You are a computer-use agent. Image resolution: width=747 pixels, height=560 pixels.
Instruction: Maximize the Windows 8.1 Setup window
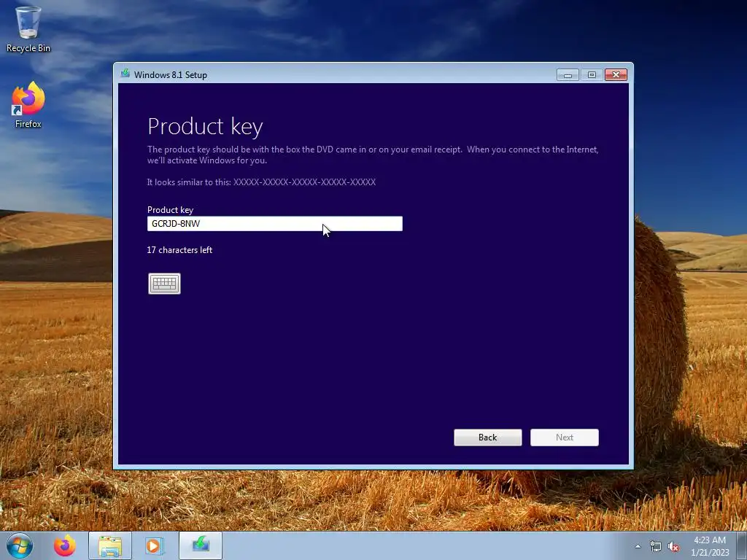point(592,75)
